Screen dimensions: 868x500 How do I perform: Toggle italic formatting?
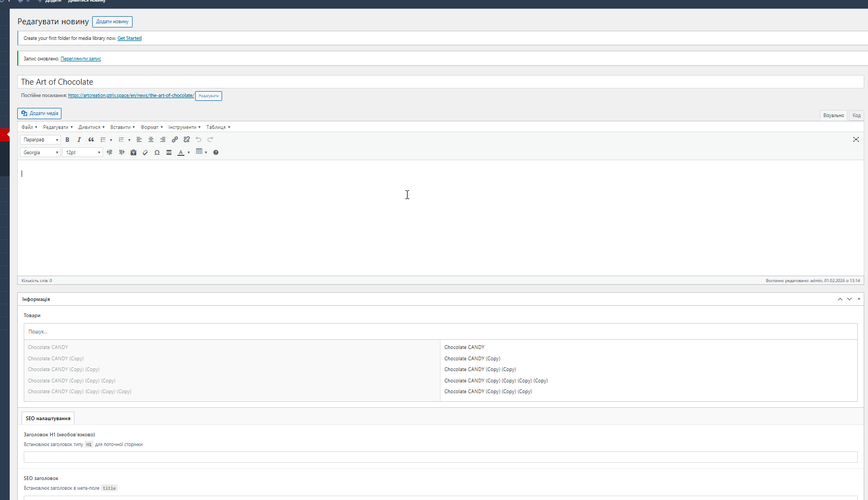79,140
